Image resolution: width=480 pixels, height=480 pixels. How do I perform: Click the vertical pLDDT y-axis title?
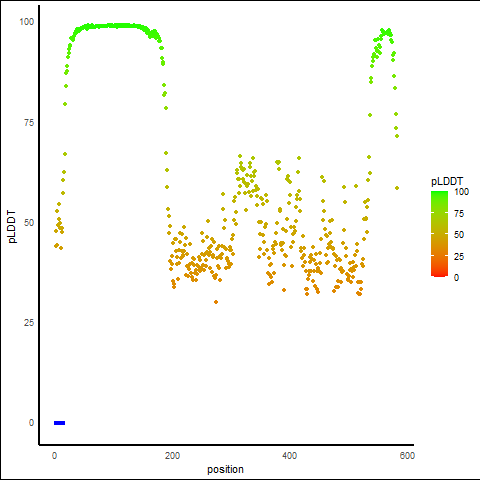(x=12, y=226)
